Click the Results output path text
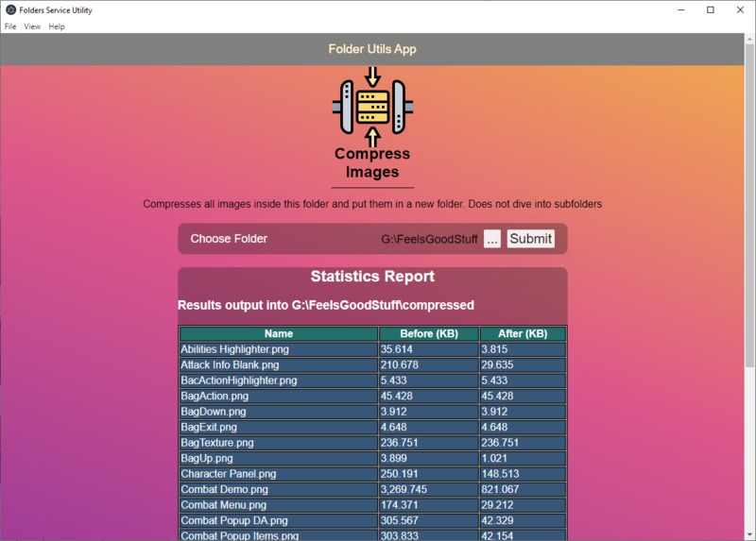Screen dimensions: 756x541 point(326,305)
